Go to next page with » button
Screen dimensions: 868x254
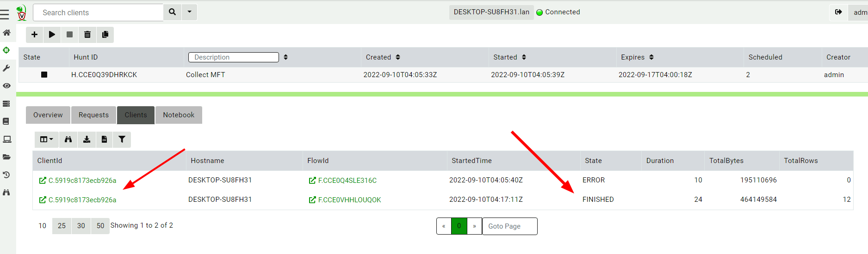click(x=474, y=226)
